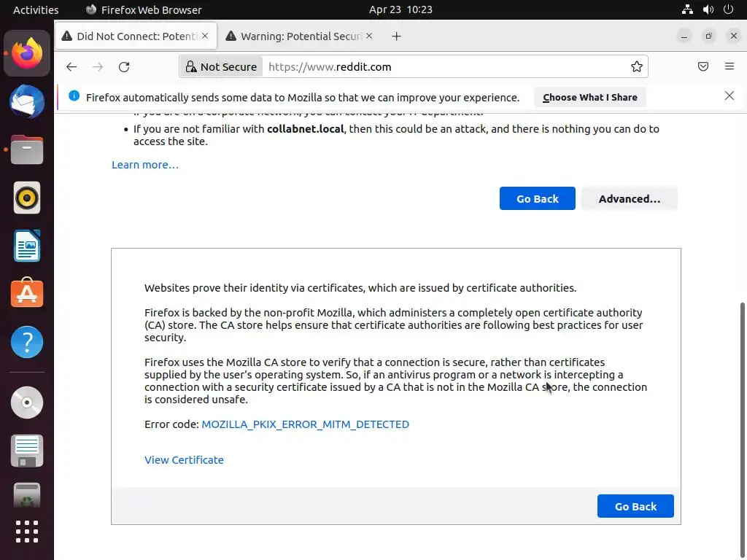Open Help from the dock
747x560 pixels.
tap(27, 342)
